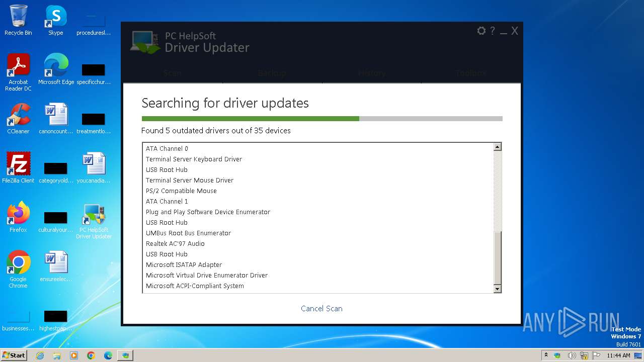Switch to the dimmed Toolbox tab
Screen dimensions: 644x362
471,73
